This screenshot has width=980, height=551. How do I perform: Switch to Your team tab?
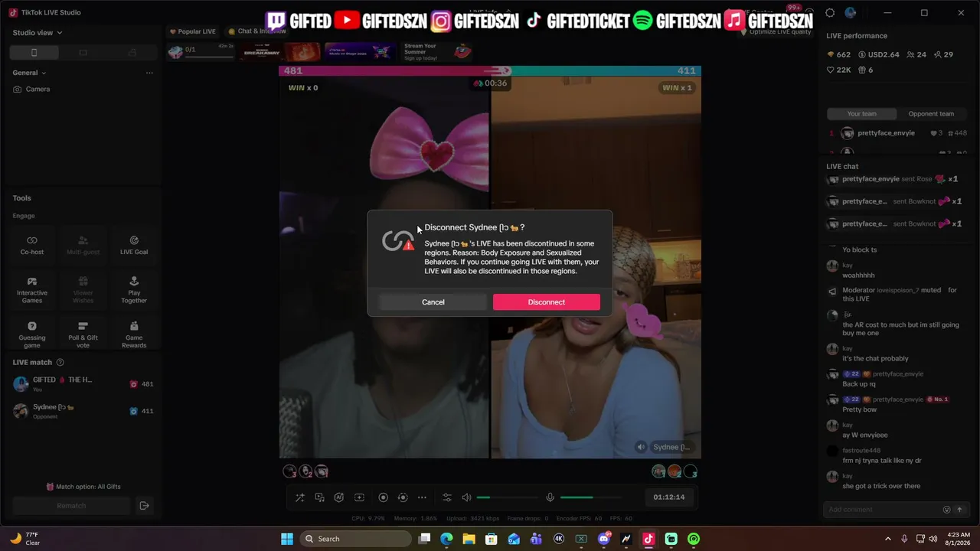(x=861, y=114)
